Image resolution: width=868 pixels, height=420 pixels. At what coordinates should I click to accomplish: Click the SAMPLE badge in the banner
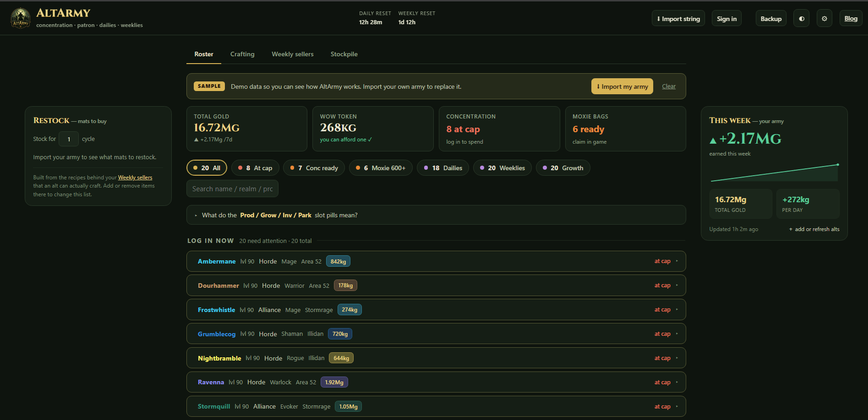coord(209,86)
